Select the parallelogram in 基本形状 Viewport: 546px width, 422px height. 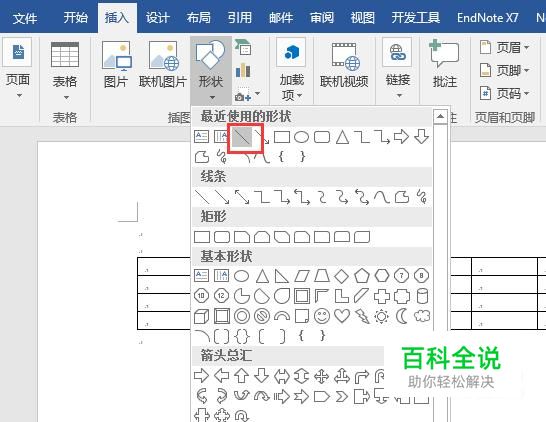[302, 276]
